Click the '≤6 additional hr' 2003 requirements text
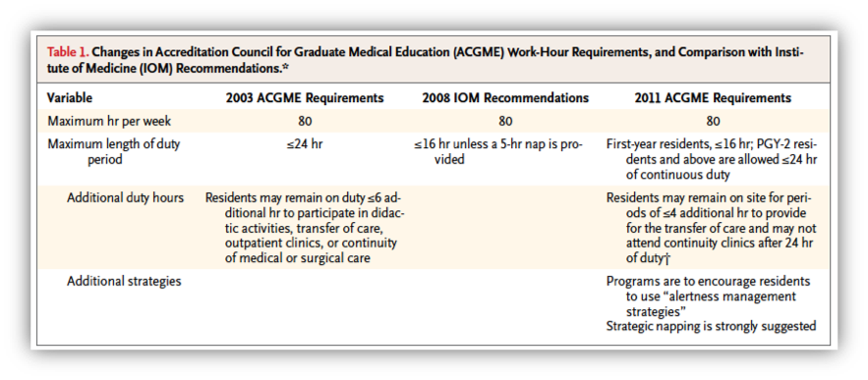This screenshot has width=868, height=380. pyautogui.click(x=304, y=228)
